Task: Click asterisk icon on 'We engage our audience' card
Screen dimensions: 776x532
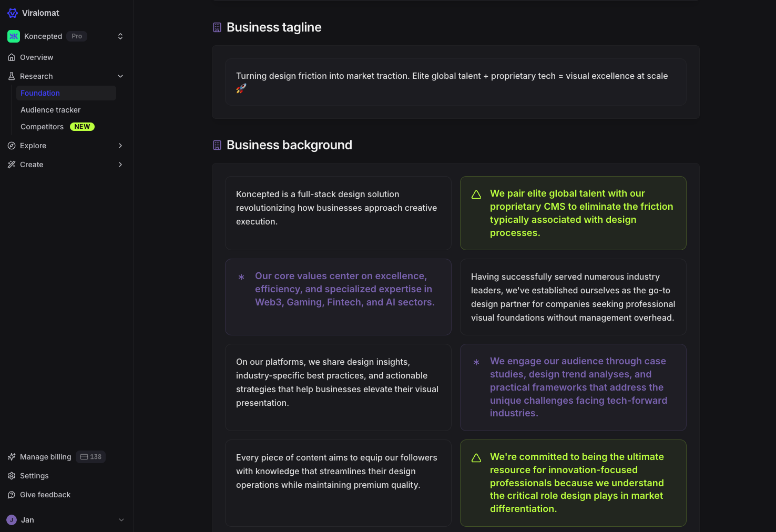Action: point(476,362)
